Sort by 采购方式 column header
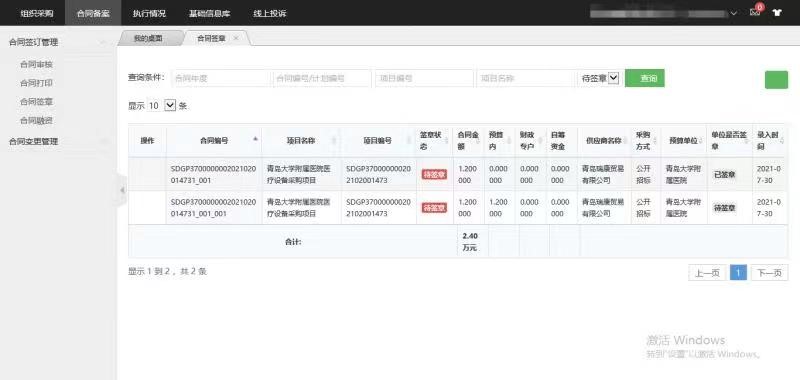 click(645, 140)
